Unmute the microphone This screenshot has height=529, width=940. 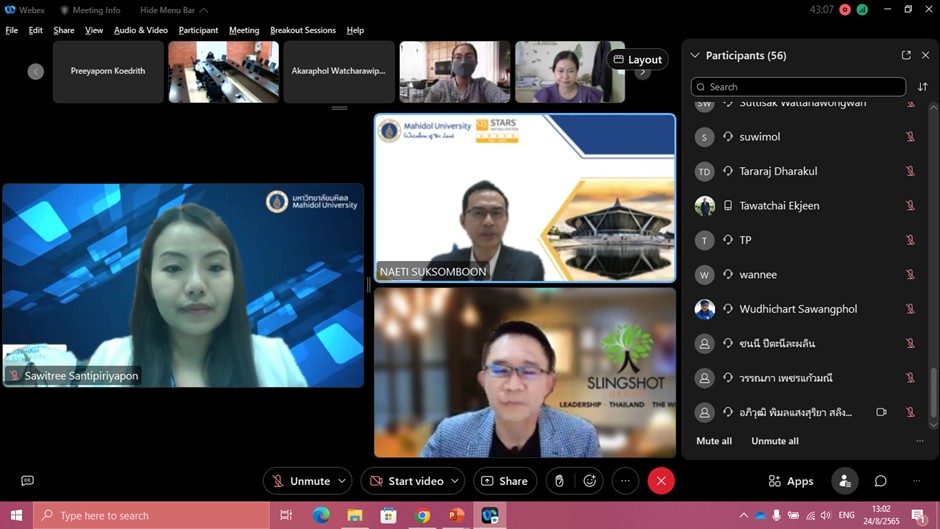click(300, 481)
